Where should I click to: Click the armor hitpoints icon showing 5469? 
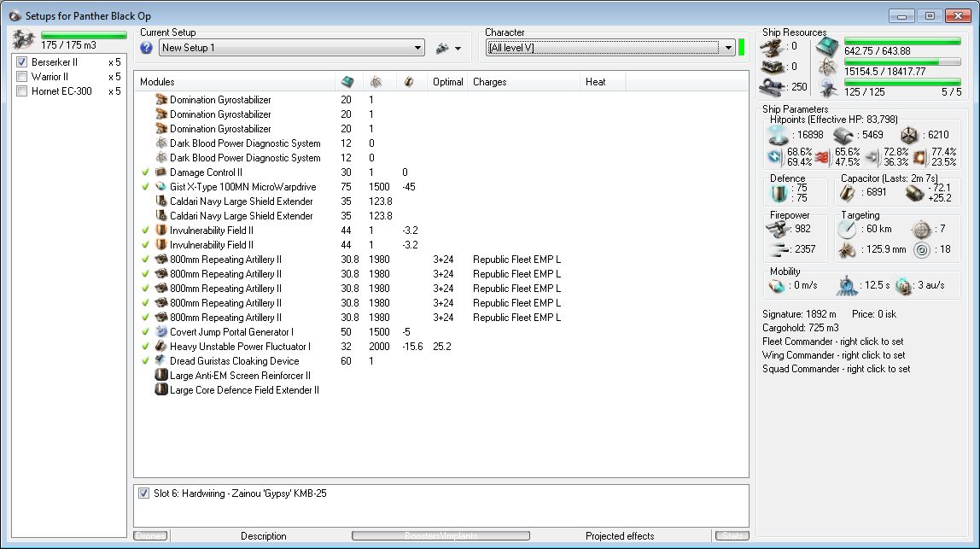point(843,134)
